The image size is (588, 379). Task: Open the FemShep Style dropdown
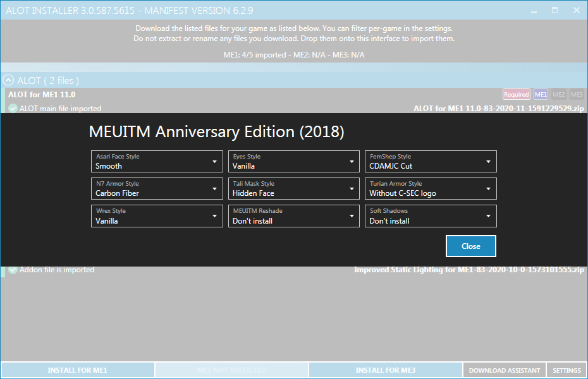click(x=431, y=162)
